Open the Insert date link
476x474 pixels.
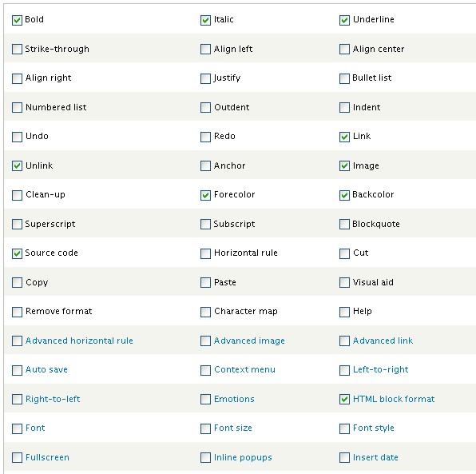(375, 457)
